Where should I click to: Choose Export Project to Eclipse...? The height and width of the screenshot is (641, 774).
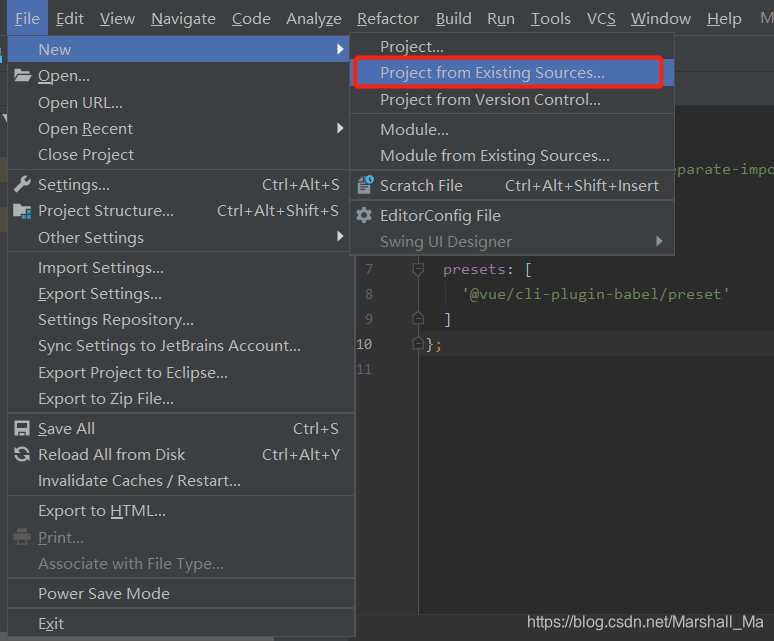click(x=181, y=373)
